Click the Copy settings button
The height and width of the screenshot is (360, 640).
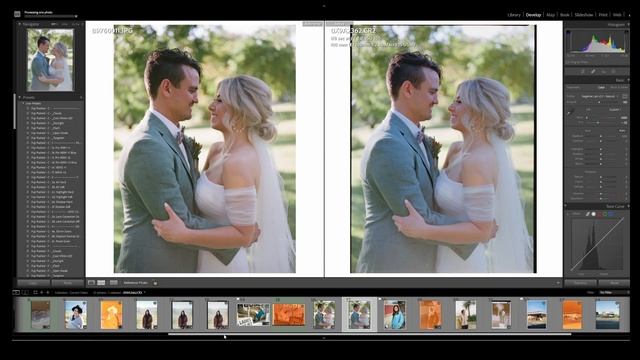(33, 282)
